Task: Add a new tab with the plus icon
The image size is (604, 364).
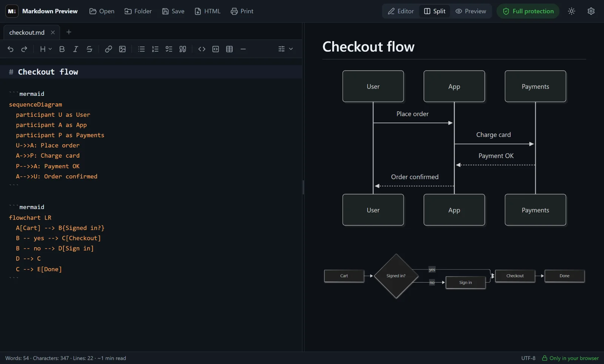Action: (x=69, y=32)
